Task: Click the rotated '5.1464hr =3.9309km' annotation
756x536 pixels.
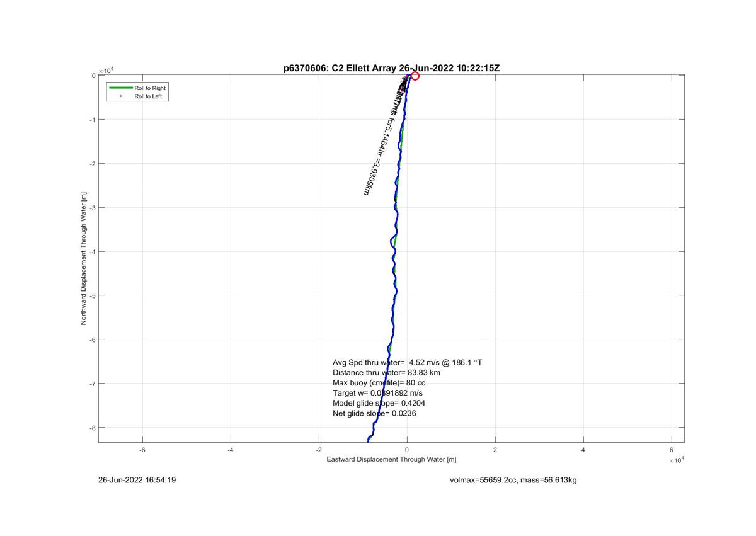Action: click(376, 160)
